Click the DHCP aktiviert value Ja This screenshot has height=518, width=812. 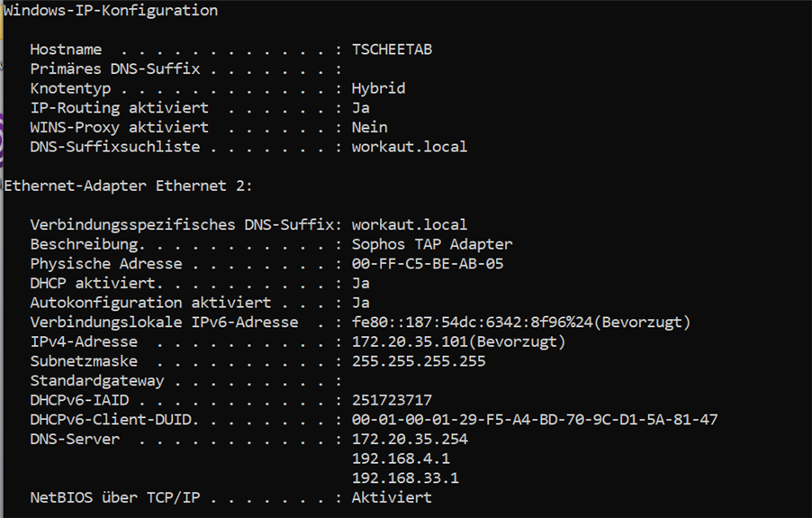(360, 283)
